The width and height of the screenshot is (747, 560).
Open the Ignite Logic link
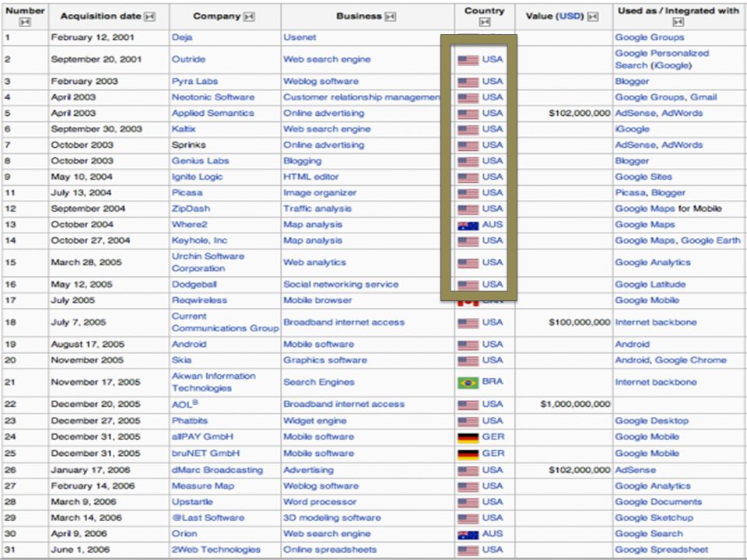pyautogui.click(x=197, y=177)
